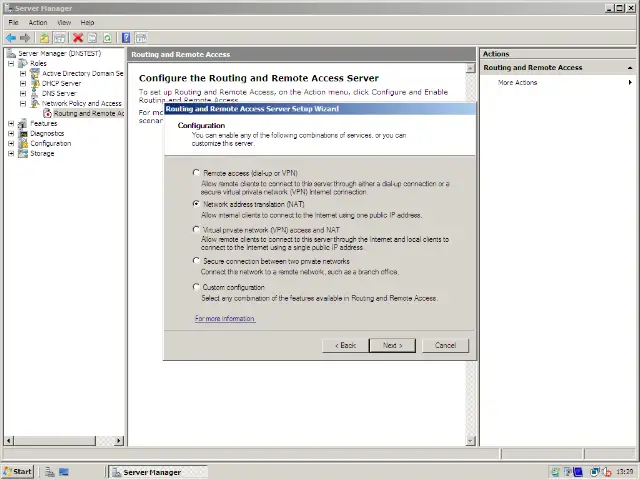Open the Action menu

click(x=38, y=22)
